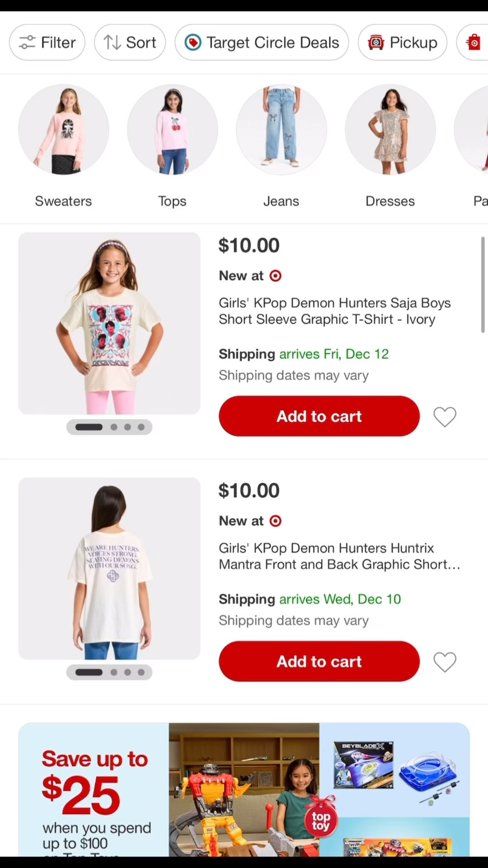Click image carousel dots under Huntrix shirt

click(109, 672)
